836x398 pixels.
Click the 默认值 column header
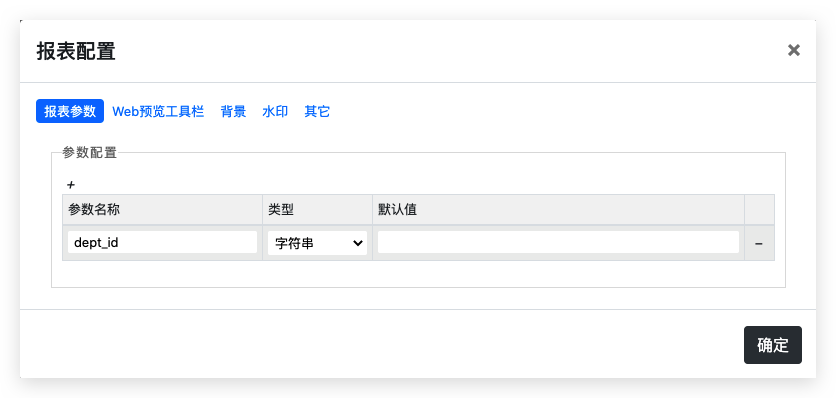click(x=558, y=210)
